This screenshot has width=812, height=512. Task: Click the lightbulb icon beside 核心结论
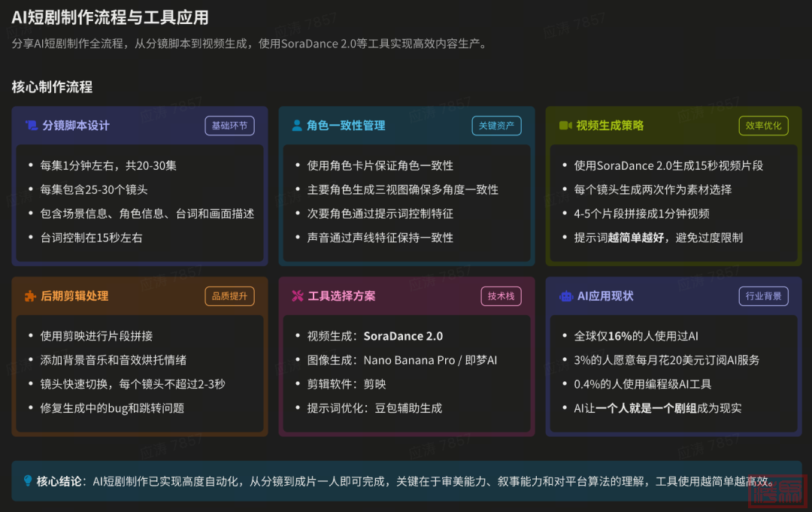[x=28, y=480]
